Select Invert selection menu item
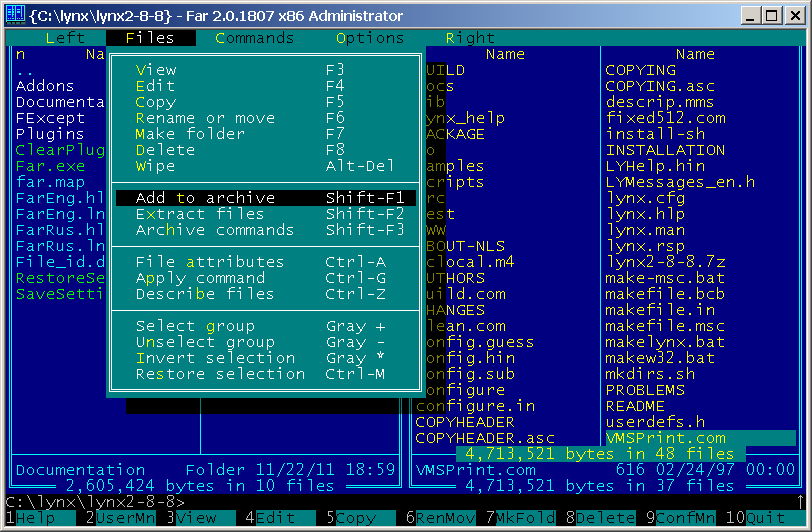This screenshot has height=532, width=812. coord(266,358)
